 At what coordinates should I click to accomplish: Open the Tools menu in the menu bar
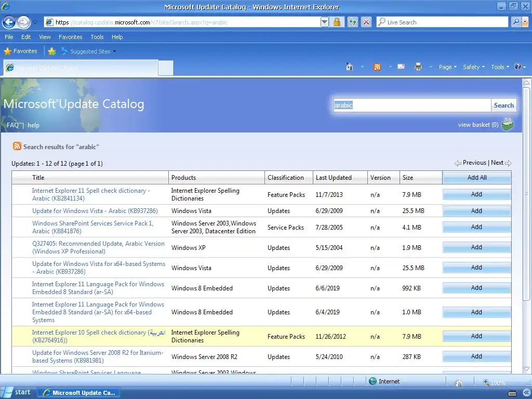[97, 37]
